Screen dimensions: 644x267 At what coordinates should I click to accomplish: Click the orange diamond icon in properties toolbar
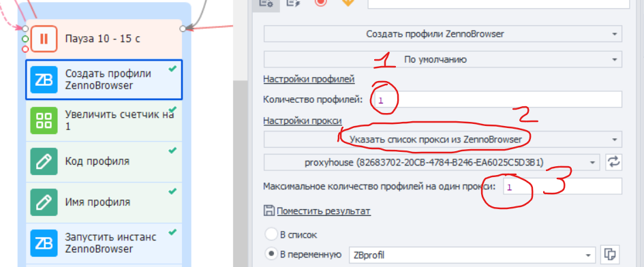coord(348,2)
